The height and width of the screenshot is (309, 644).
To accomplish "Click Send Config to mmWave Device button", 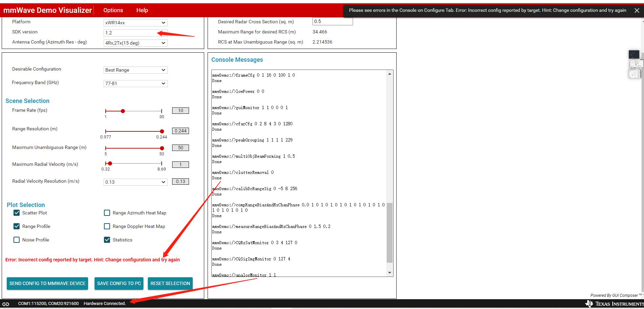I will pos(48,283).
